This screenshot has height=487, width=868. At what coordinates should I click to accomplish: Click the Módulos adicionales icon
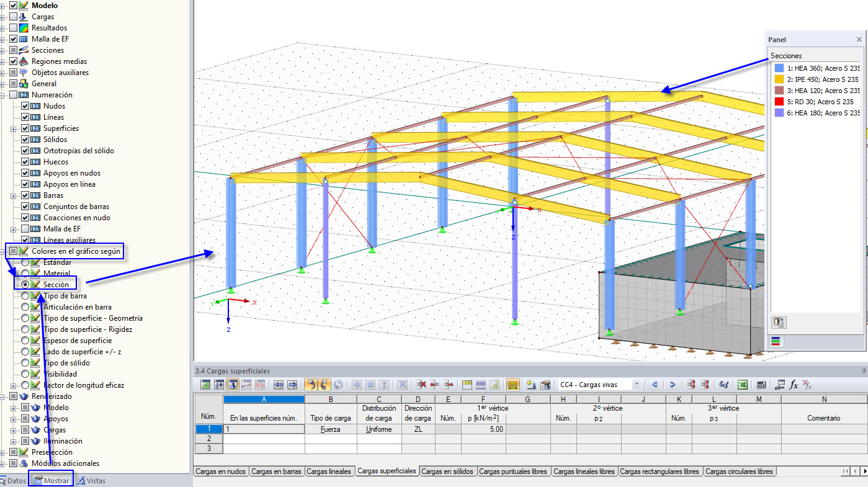(24, 463)
